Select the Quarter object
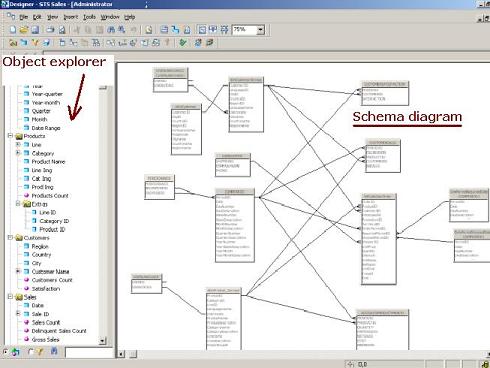Screen dimensions: 490x368 [41, 111]
